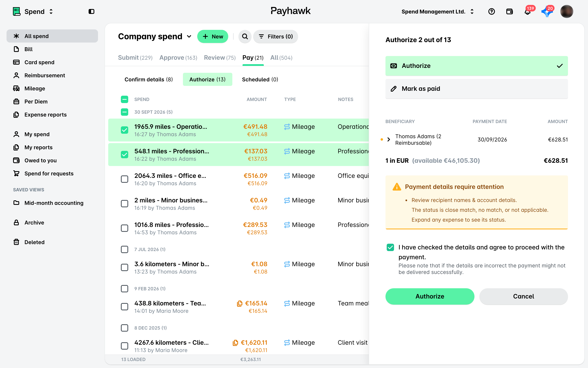Screen dimensions: 588x368
Task: Open Spend for requests in sidebar
Action: pos(52,174)
